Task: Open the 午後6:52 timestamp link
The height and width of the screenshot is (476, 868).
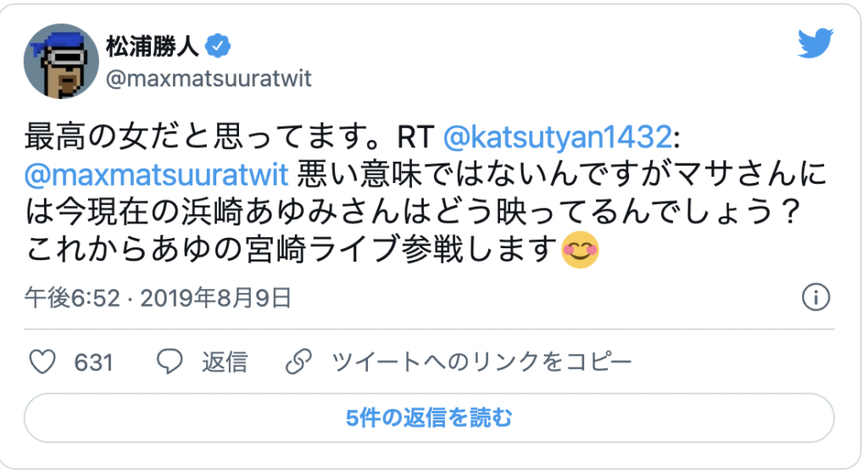Action: coord(72,298)
